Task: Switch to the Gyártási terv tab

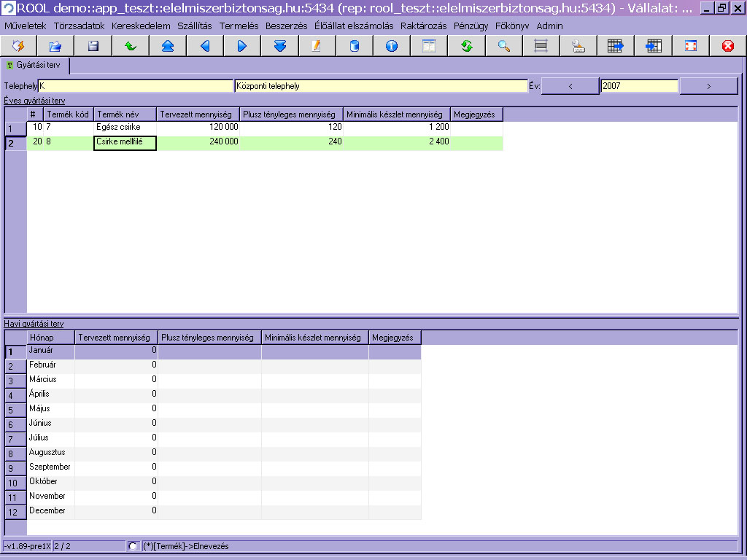Action: tap(36, 66)
